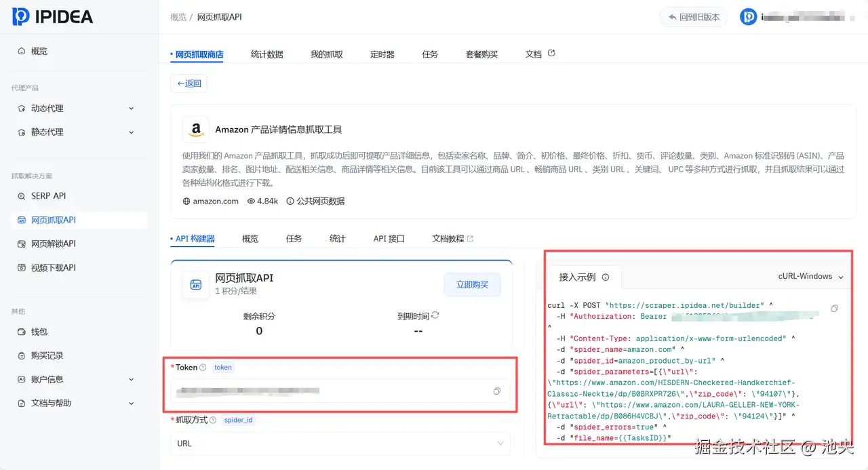
Task: Click the 文档与帮助 sidebar icon
Action: 22,404
